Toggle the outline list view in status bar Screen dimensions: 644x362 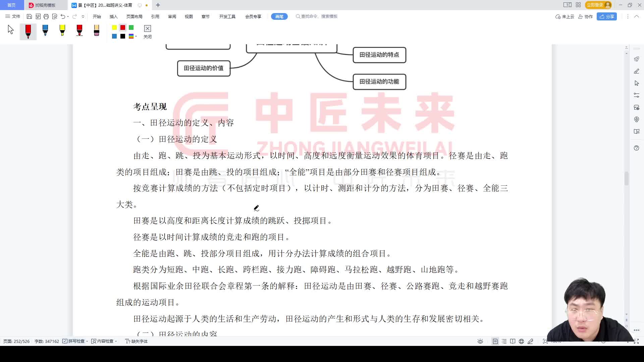(x=504, y=341)
